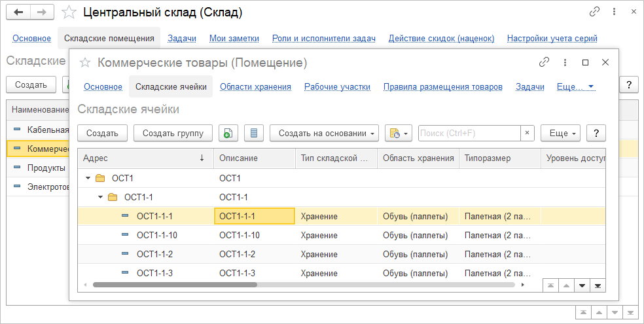Open Правила размещения товаров link
644x324 pixels.
point(442,86)
